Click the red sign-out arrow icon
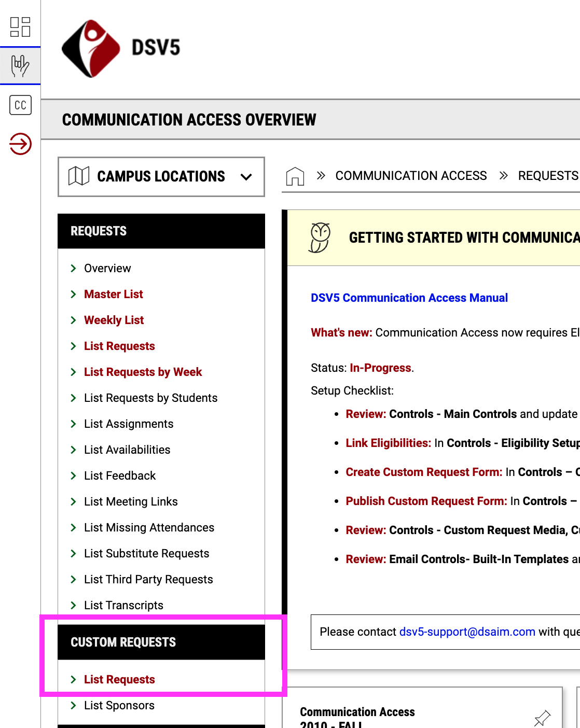 (x=20, y=144)
